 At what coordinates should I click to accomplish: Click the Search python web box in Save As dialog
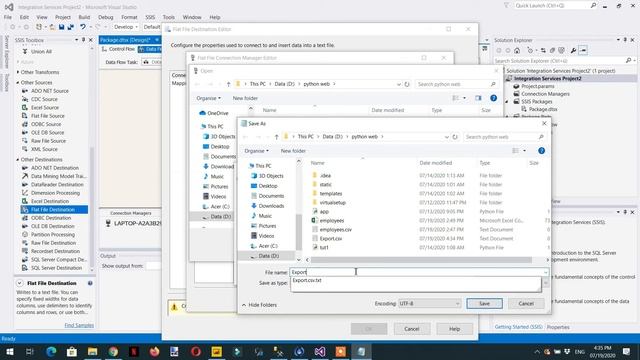pos(504,137)
